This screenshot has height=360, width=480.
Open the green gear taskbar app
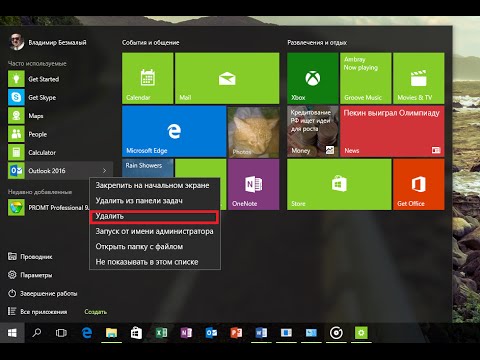(x=361, y=333)
